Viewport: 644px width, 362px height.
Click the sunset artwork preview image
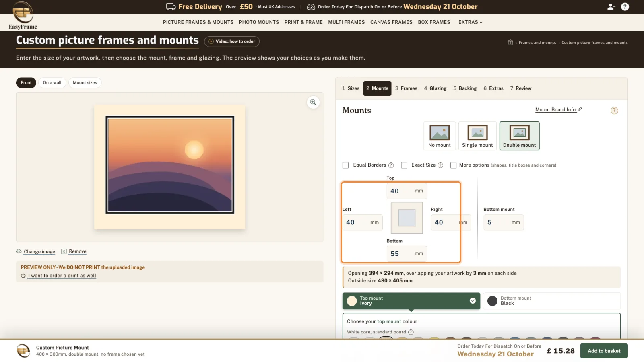[x=170, y=165]
